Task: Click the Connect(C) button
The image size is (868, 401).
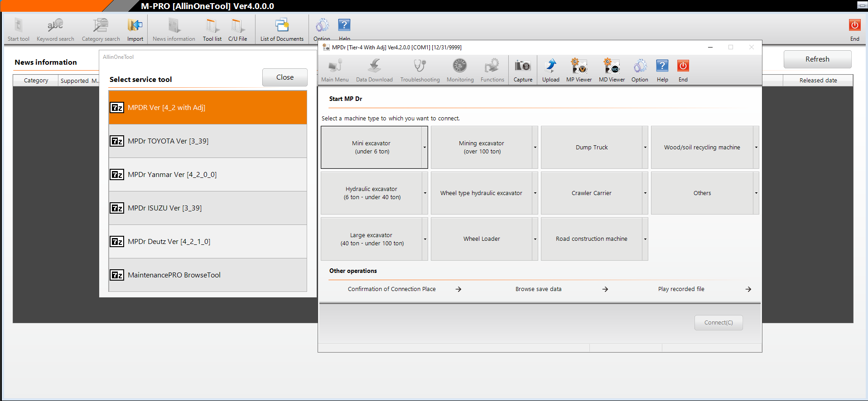Action: (x=719, y=323)
